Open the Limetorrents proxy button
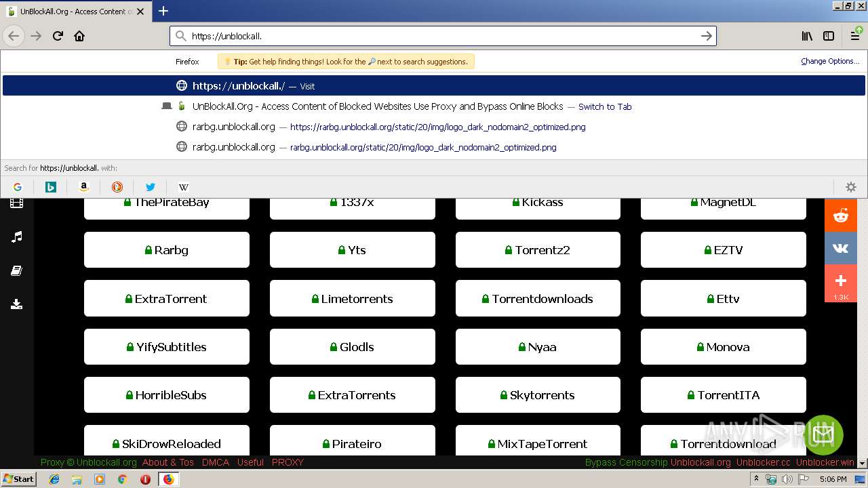 click(x=353, y=298)
